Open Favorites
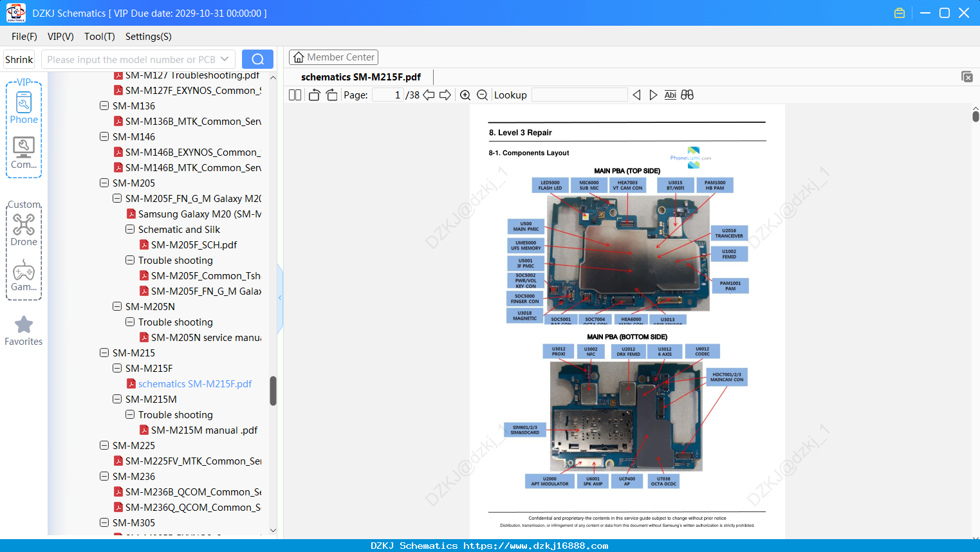The image size is (980, 552). point(24,331)
